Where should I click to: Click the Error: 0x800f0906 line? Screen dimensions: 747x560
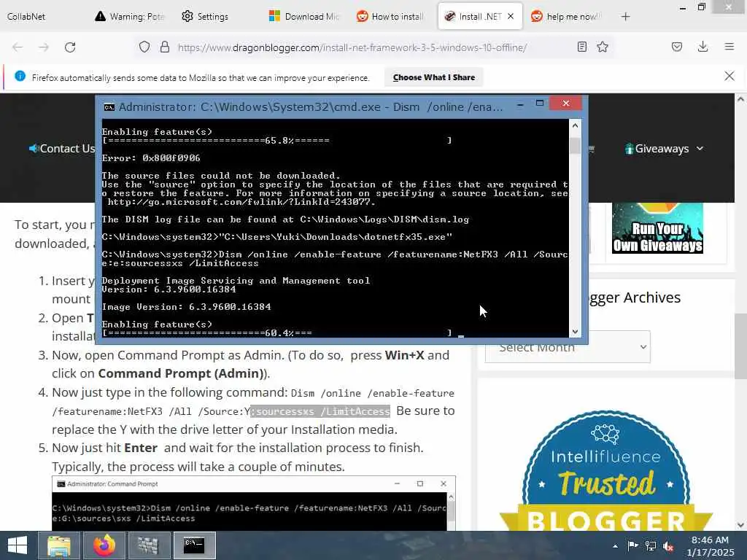tap(151, 158)
